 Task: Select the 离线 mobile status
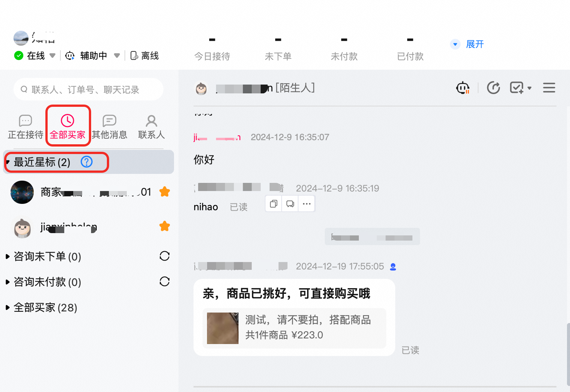pyautogui.click(x=145, y=55)
